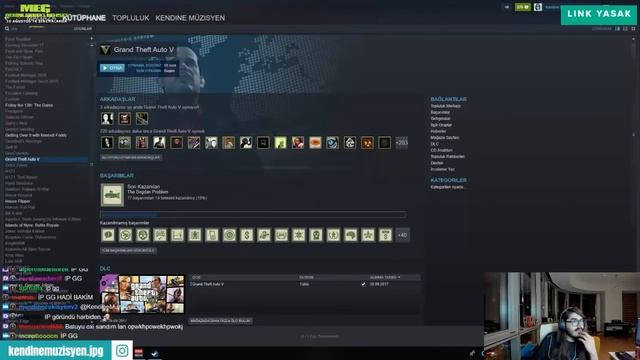Viewport: 640px width, 360px height.
Task: Open the lime-green friend avatar
Action: click(x=280, y=142)
